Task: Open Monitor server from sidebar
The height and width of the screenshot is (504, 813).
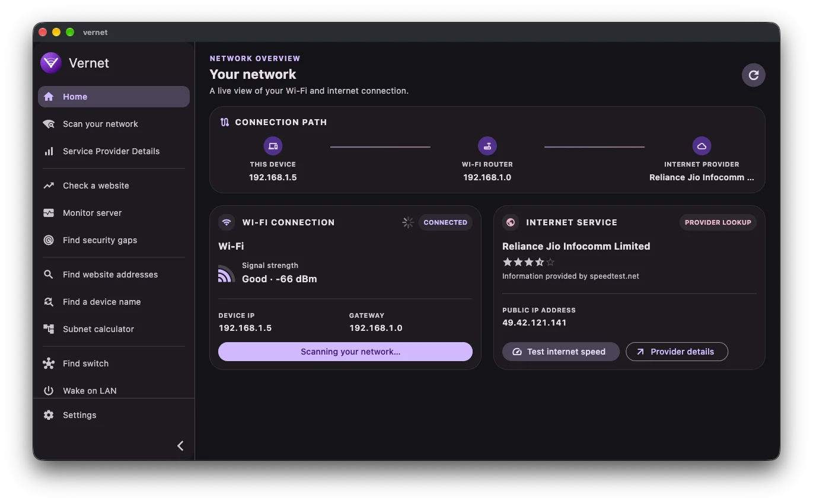Action: [x=114, y=213]
